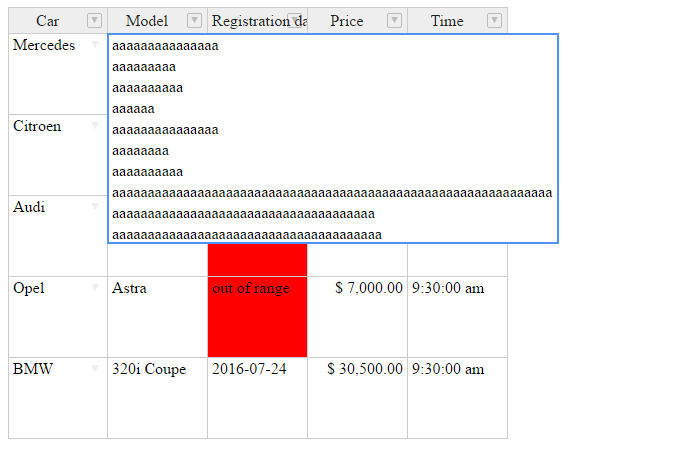
Task: Select the Time column header
Action: coord(457,21)
